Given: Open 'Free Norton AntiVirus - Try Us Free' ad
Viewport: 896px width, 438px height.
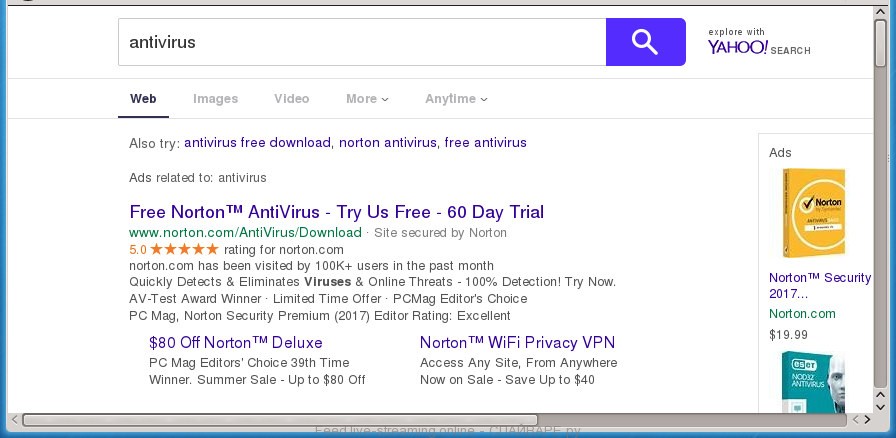Looking at the screenshot, I should (x=337, y=212).
